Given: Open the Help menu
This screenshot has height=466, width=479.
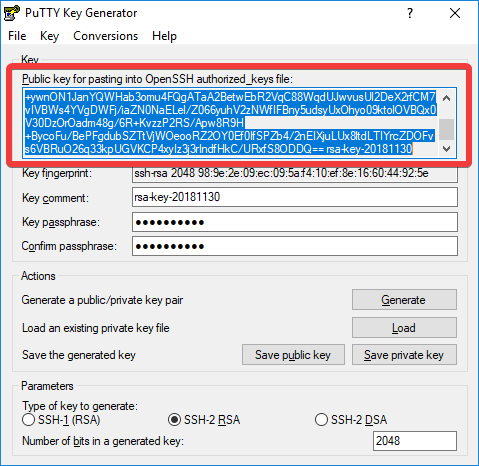Looking at the screenshot, I should pos(164,36).
